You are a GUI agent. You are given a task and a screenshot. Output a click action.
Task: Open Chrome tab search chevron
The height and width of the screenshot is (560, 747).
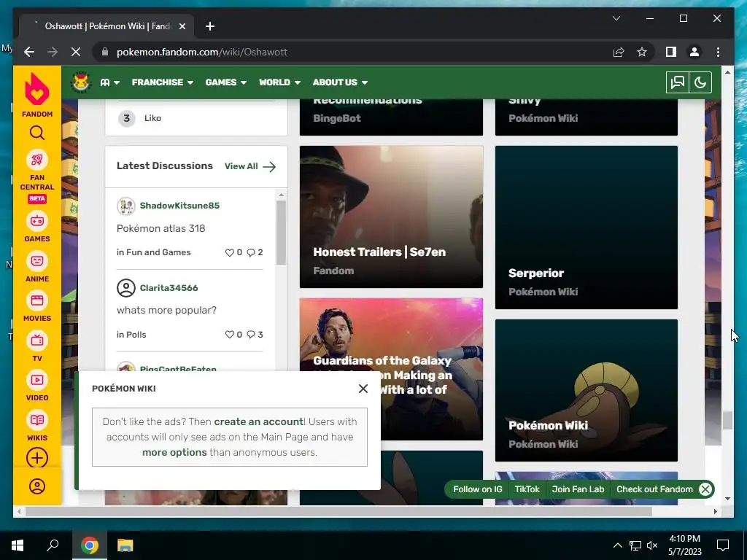coord(616,18)
